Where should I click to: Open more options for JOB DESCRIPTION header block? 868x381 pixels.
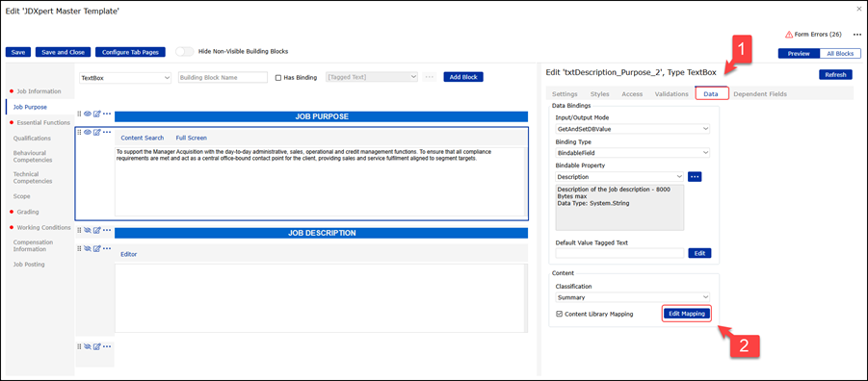pyautogui.click(x=107, y=230)
